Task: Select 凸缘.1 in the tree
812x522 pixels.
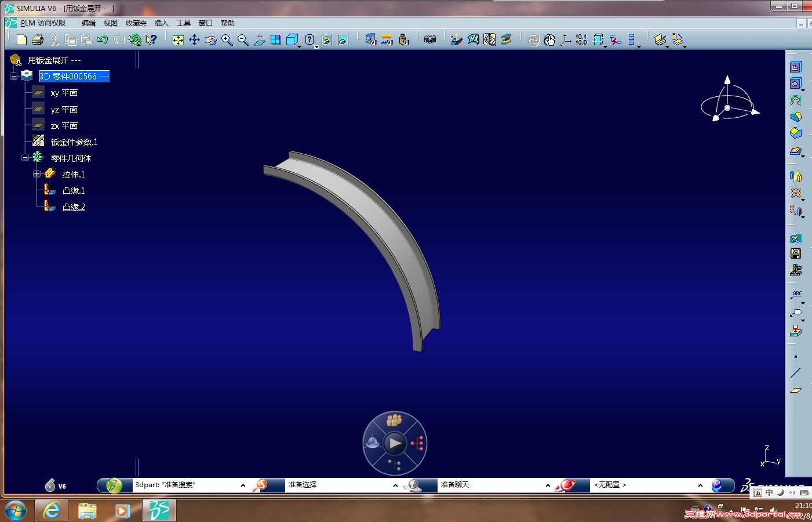Action: coord(74,191)
